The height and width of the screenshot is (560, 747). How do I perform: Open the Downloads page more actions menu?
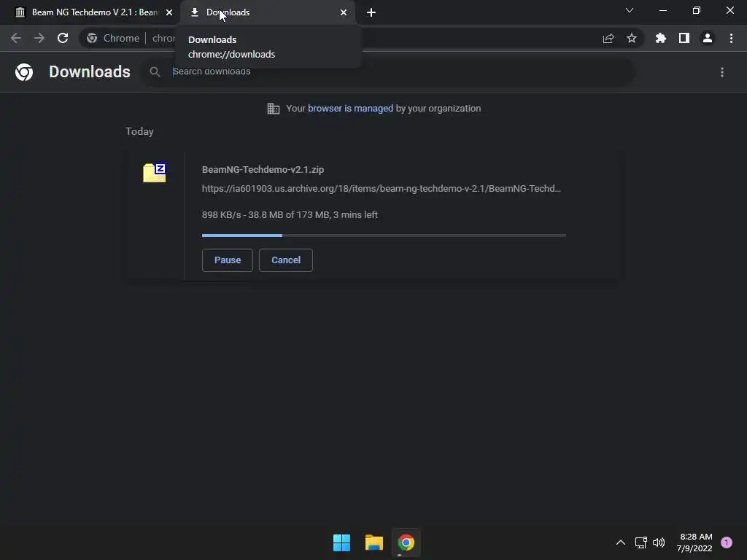722,72
